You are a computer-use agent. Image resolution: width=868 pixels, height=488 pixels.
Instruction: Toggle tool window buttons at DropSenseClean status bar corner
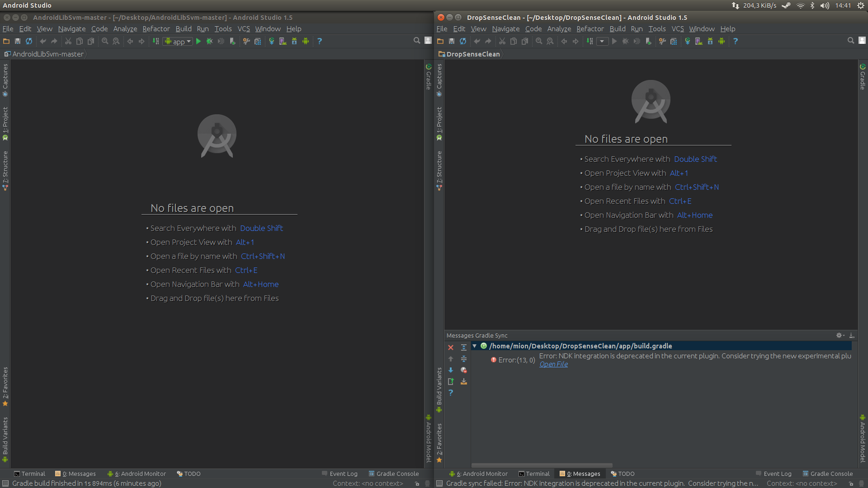pyautogui.click(x=439, y=483)
